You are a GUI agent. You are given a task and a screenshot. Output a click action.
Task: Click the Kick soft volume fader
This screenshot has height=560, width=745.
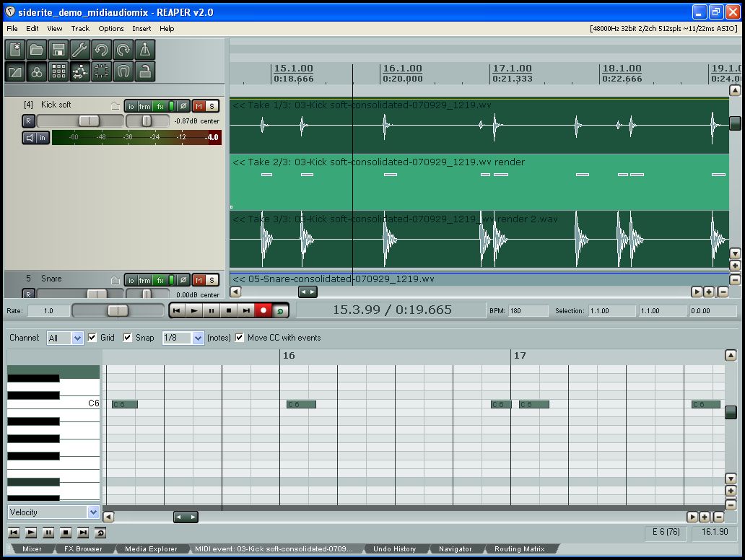[89, 121]
